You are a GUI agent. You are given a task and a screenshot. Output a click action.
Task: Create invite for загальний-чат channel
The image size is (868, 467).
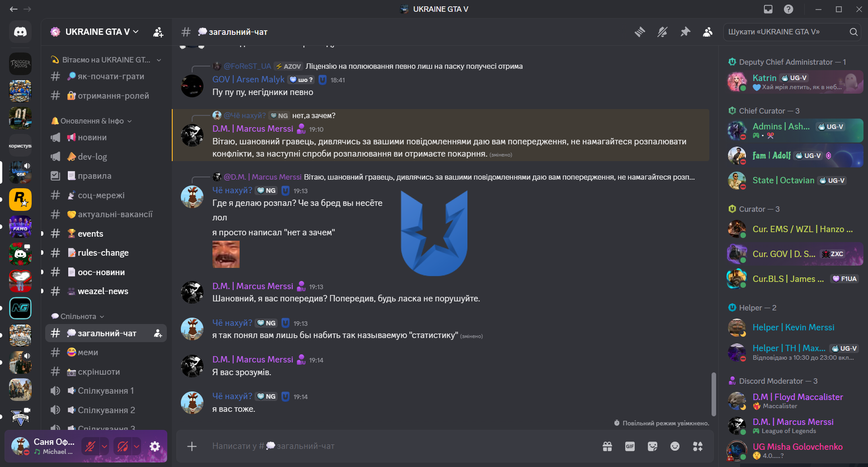coord(158,334)
